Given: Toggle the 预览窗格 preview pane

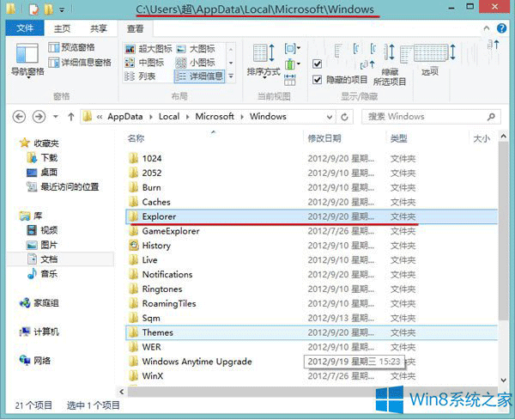Looking at the screenshot, I should tap(71, 47).
